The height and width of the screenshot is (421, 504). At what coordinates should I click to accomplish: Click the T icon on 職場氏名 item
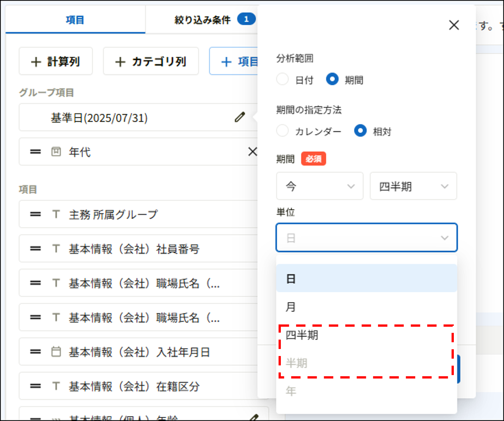[x=56, y=283]
